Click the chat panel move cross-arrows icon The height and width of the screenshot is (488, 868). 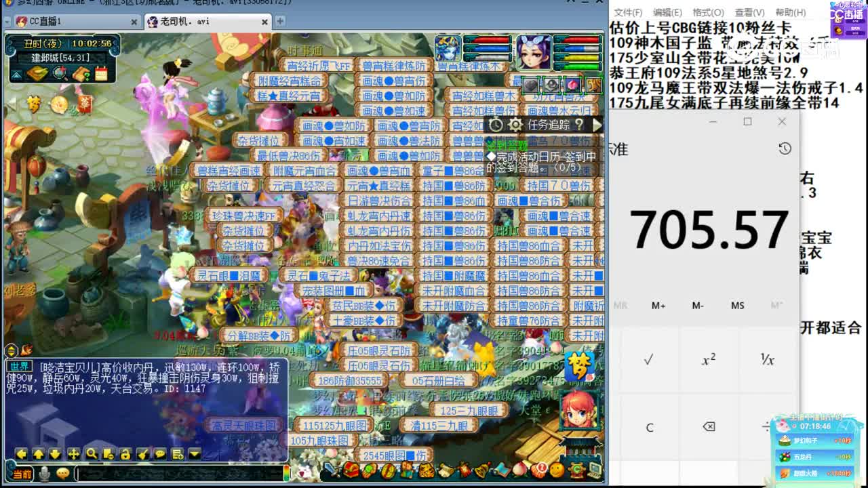[x=73, y=454]
